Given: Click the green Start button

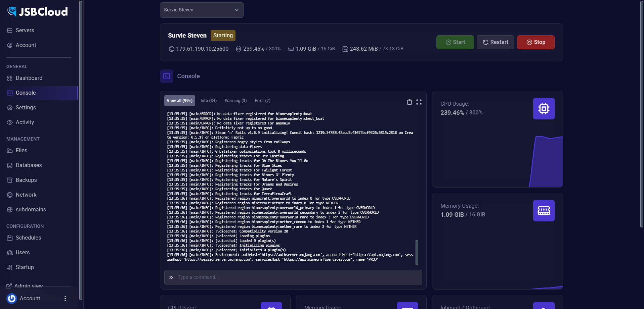Looking at the screenshot, I should [455, 42].
